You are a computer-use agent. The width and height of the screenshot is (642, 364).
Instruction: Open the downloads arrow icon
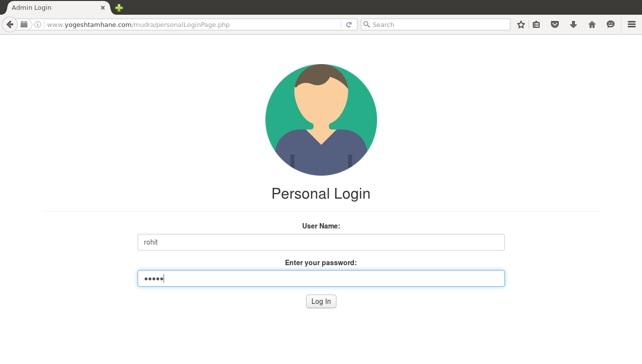point(573,24)
